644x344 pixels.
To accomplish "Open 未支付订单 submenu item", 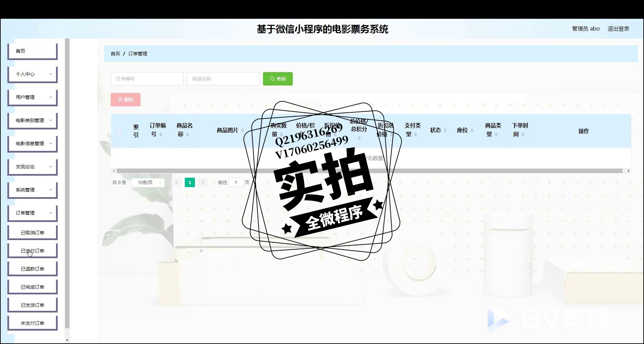I will click(x=33, y=323).
